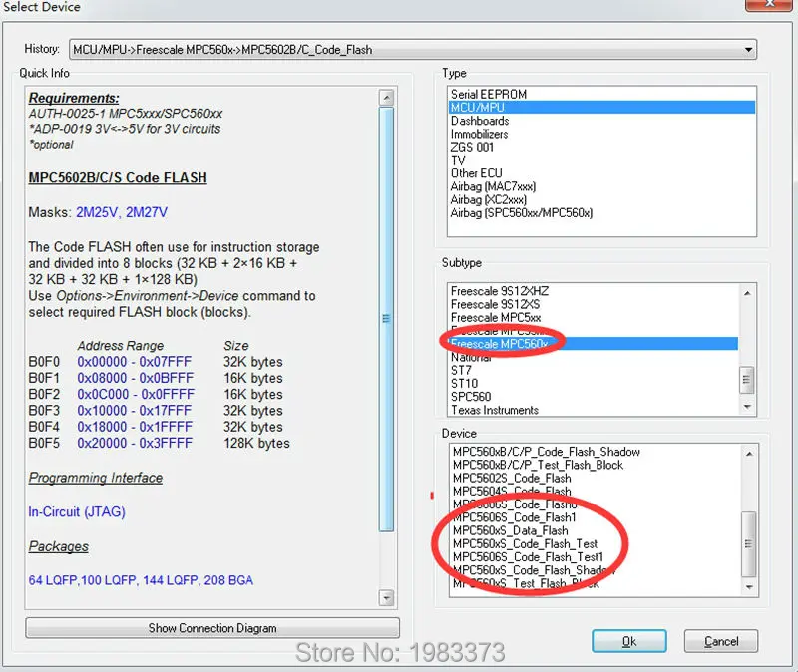Click the Programming Interface heading
798x672 pixels.
pyautogui.click(x=96, y=478)
